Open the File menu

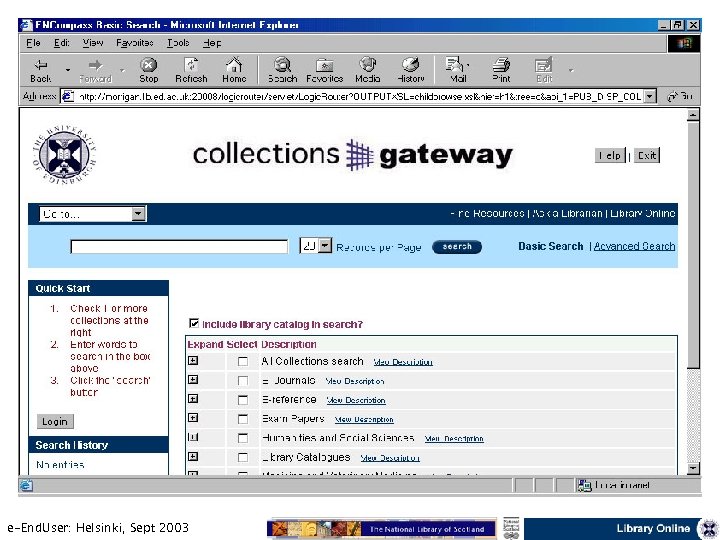tap(33, 43)
